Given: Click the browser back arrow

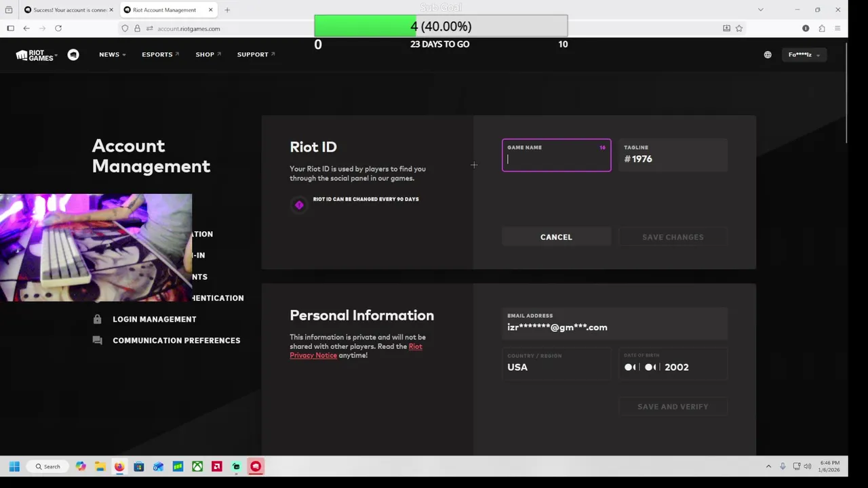Looking at the screenshot, I should pos(26,28).
